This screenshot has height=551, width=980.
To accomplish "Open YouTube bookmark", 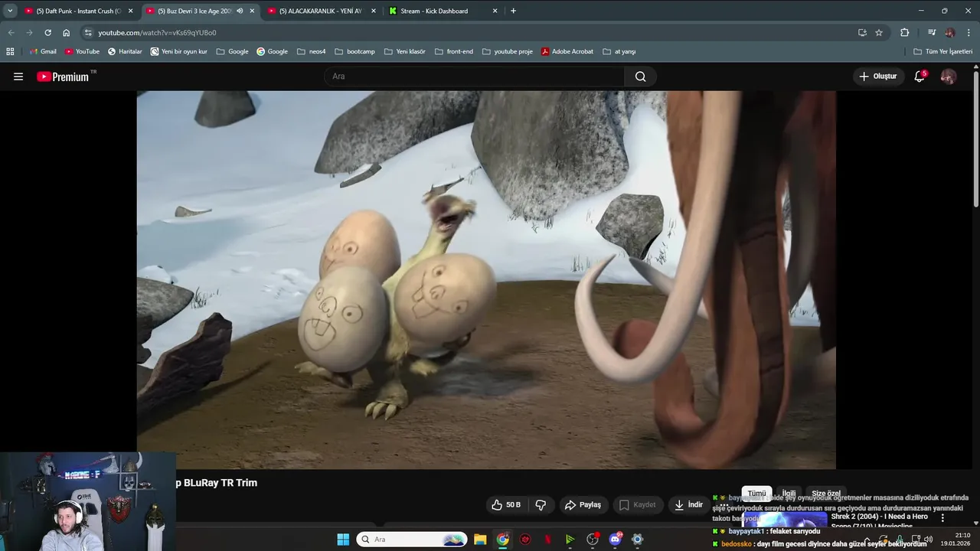I will (x=82, y=51).
